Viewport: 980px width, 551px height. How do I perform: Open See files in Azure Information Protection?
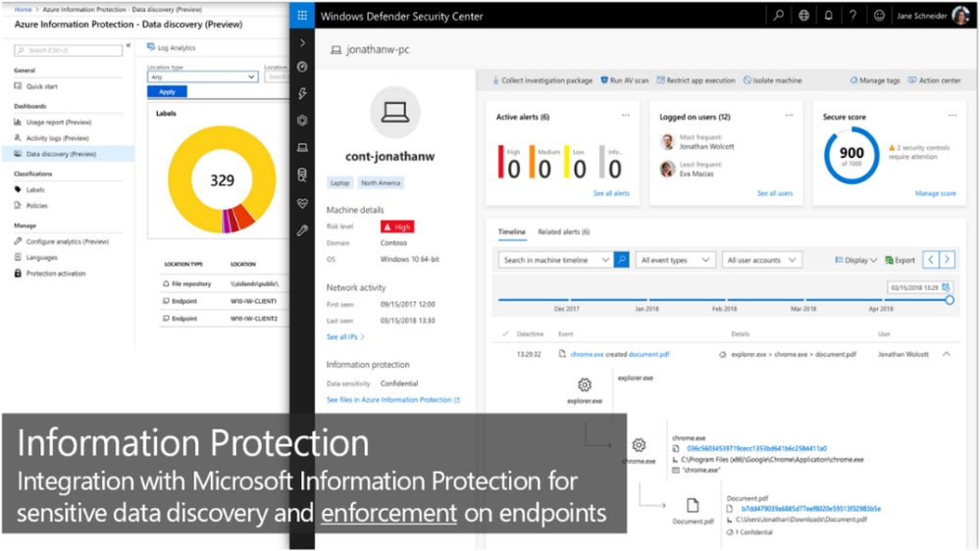(x=393, y=400)
